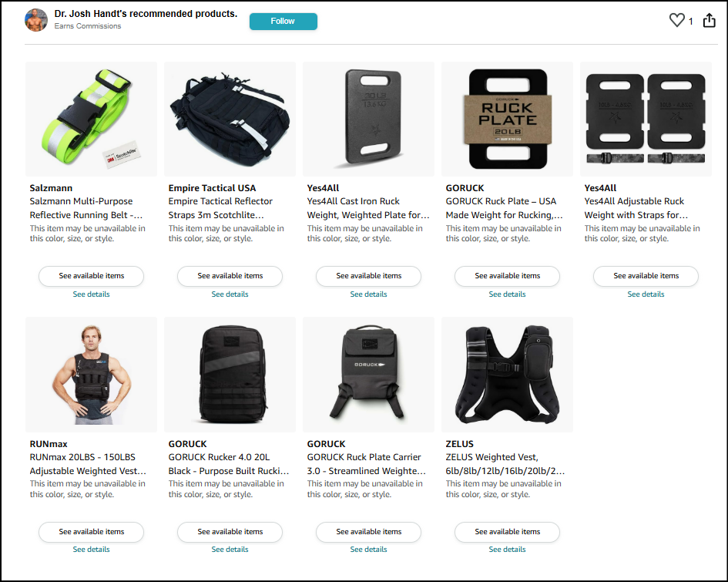Click the share icon
Image resolution: width=728 pixels, height=582 pixels.
pos(709,21)
